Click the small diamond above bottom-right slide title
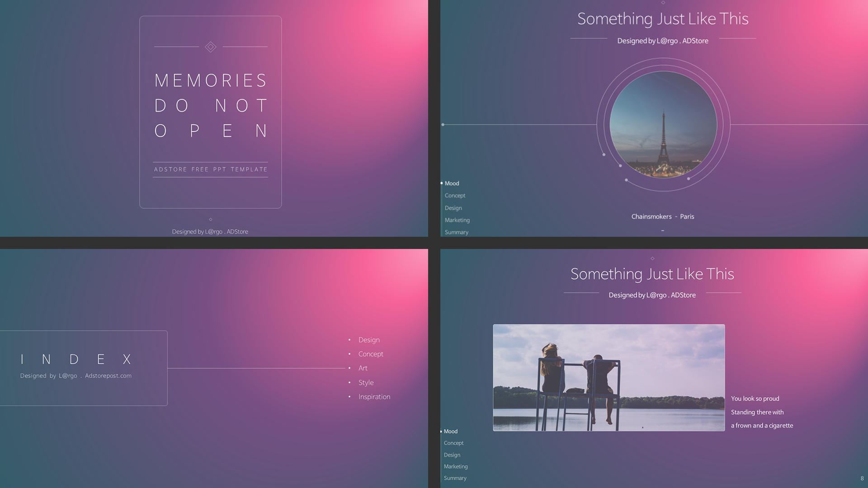Image resolution: width=868 pixels, height=488 pixels. (652, 258)
